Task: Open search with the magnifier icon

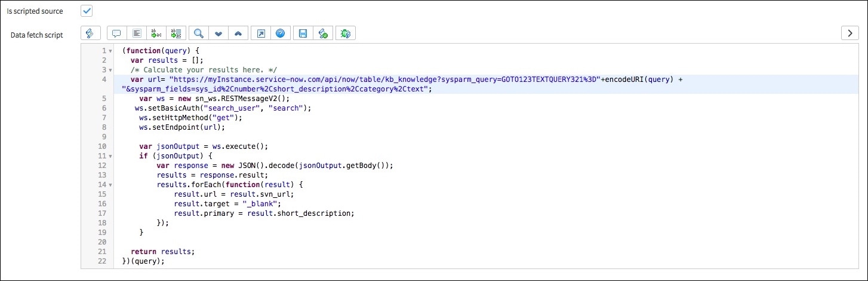Action: pos(199,33)
